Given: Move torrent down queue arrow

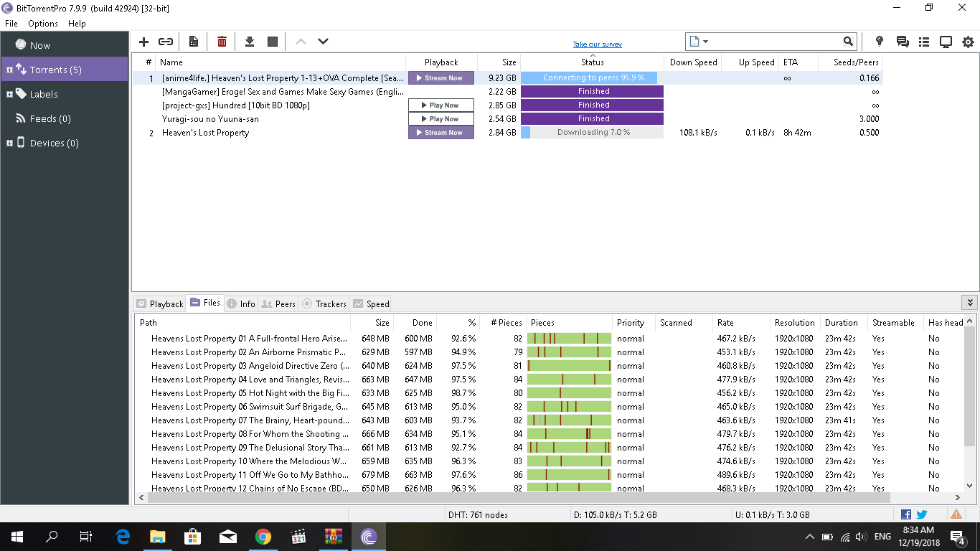Looking at the screenshot, I should 323,42.
